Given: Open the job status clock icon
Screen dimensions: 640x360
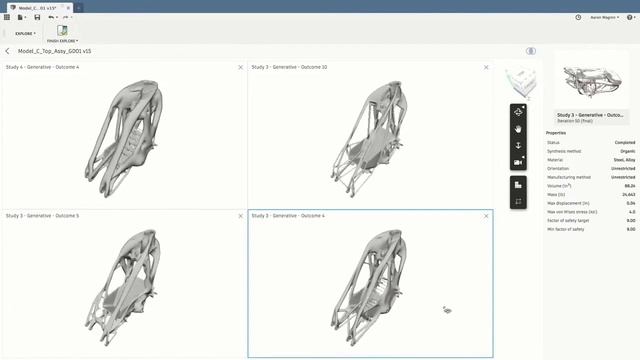Looking at the screenshot, I should [x=578, y=17].
